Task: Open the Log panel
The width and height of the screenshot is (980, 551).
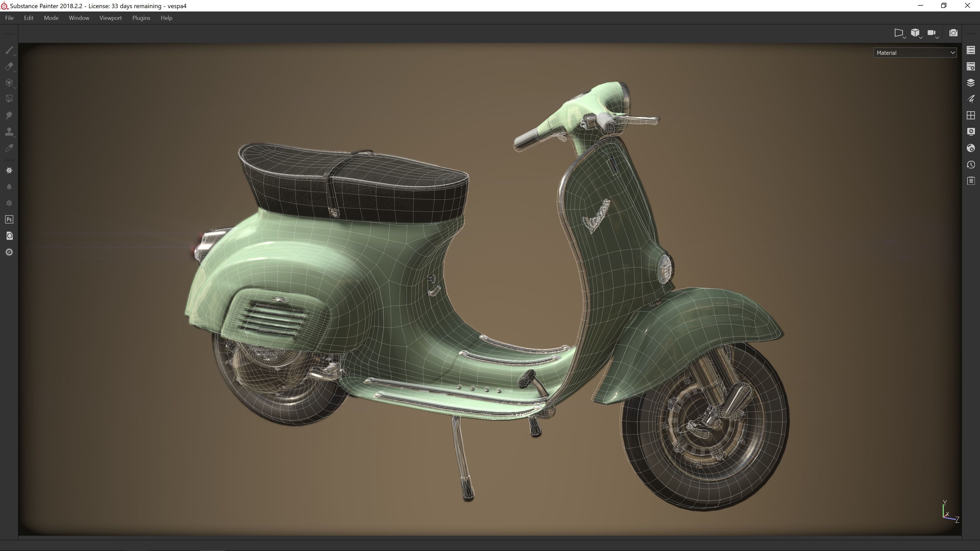Action: coord(971,181)
